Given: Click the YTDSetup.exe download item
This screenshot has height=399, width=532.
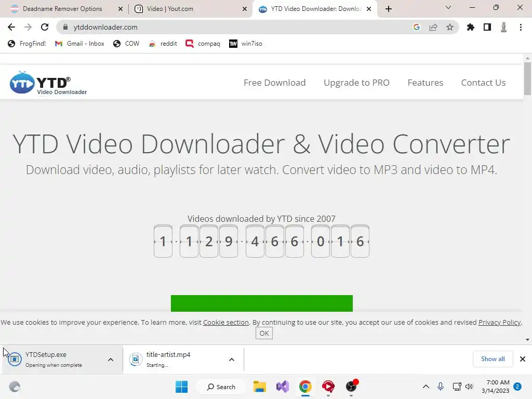Looking at the screenshot, I should click(53, 360).
